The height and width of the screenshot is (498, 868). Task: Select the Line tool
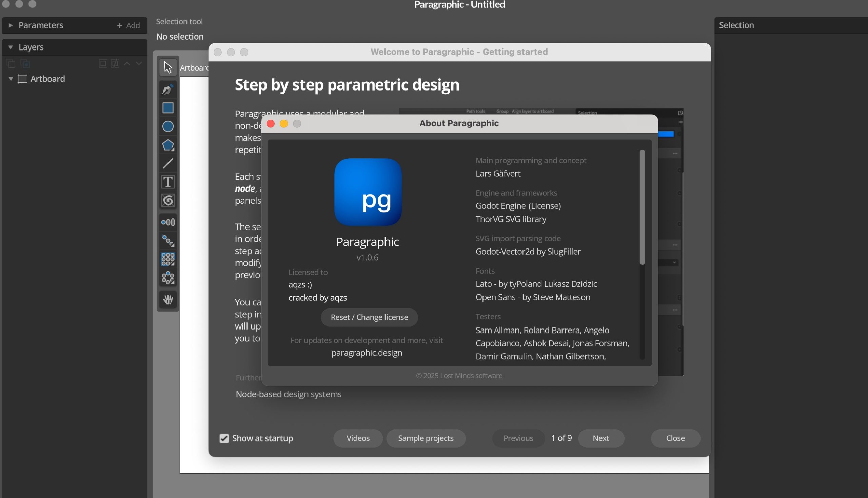(168, 163)
